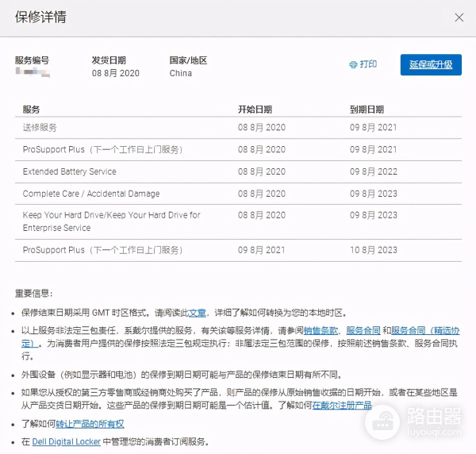
Task: Click the printer icon beside 打印
Action: tap(353, 64)
